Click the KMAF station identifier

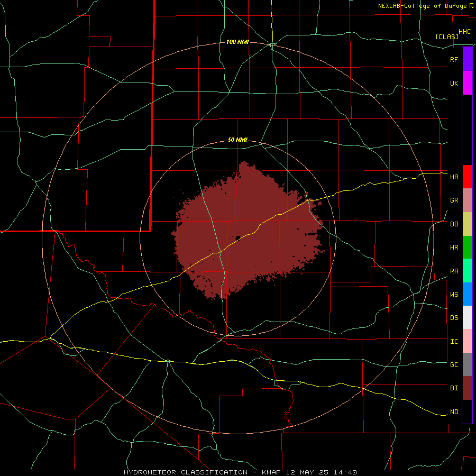[x=272, y=472]
